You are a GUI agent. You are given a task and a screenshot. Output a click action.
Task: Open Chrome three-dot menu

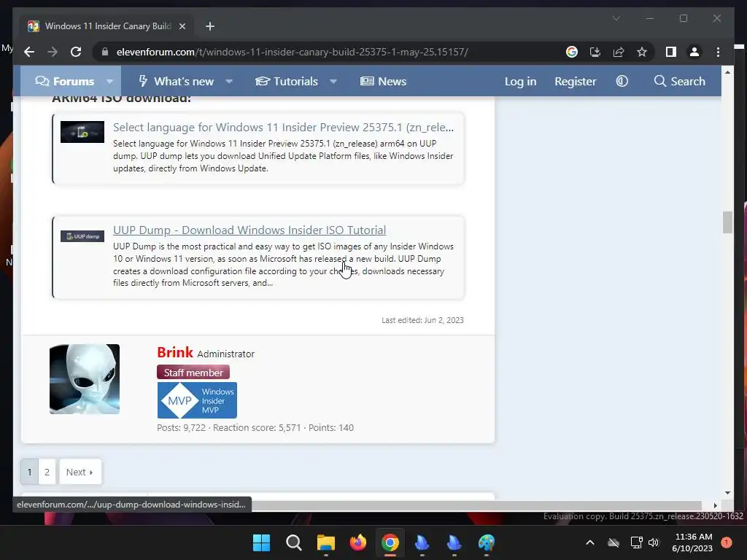[718, 52]
